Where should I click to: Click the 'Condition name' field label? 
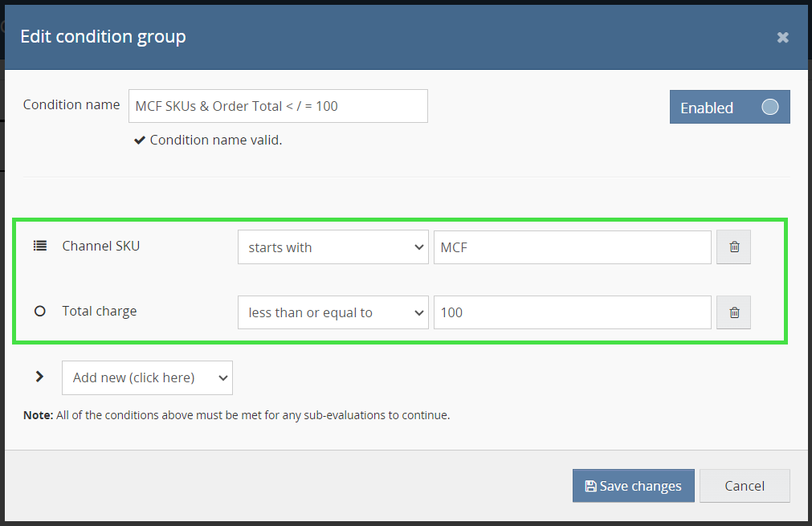click(71, 105)
